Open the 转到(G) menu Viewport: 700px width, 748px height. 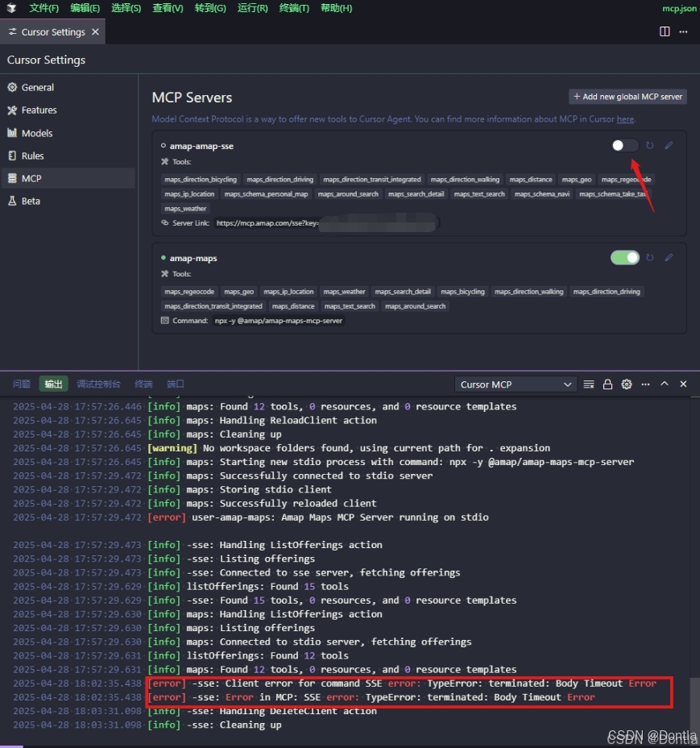210,8
